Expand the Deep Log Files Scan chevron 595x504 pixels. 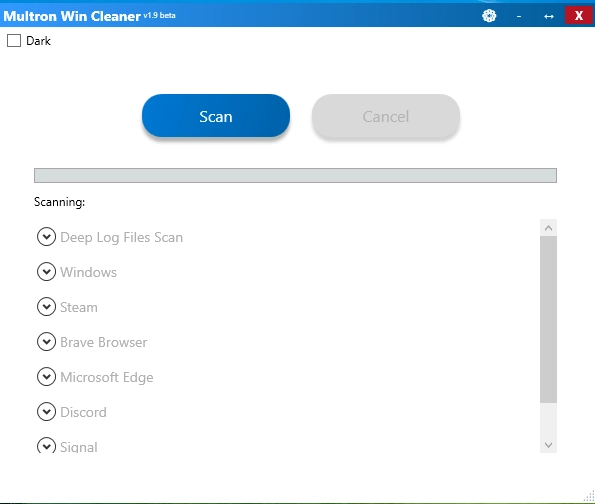(46, 237)
